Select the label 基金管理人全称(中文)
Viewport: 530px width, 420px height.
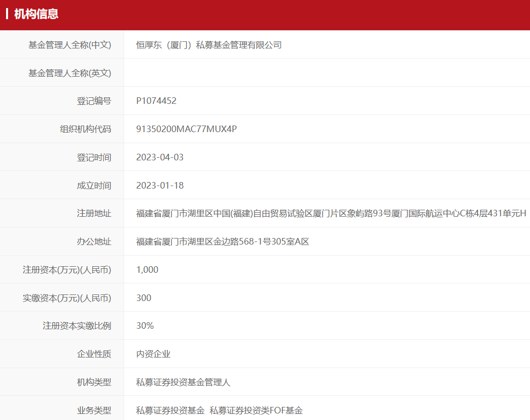click(70, 45)
